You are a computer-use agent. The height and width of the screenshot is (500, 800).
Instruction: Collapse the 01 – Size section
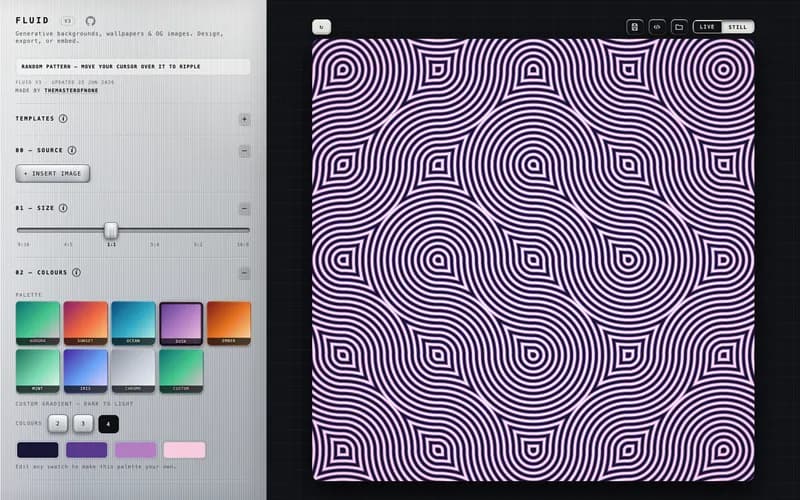coord(244,209)
